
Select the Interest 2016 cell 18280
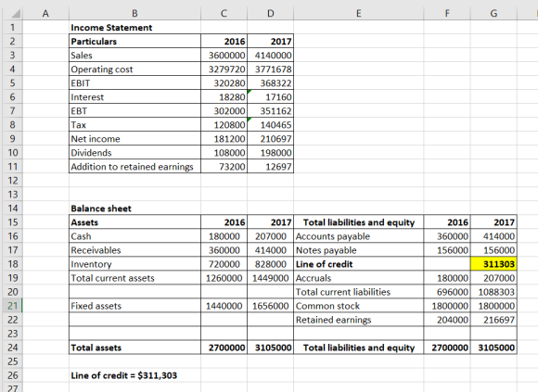click(x=224, y=97)
